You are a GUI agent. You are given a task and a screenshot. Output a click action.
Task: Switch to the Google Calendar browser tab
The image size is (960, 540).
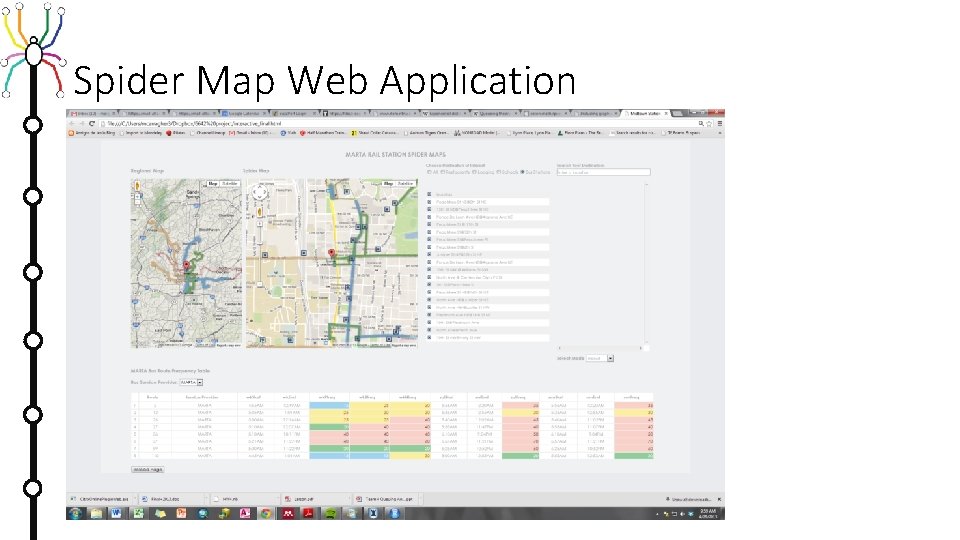[x=245, y=113]
